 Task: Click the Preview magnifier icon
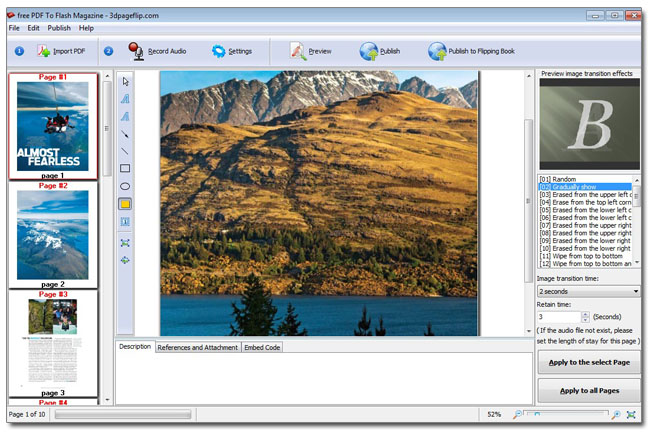(x=298, y=51)
